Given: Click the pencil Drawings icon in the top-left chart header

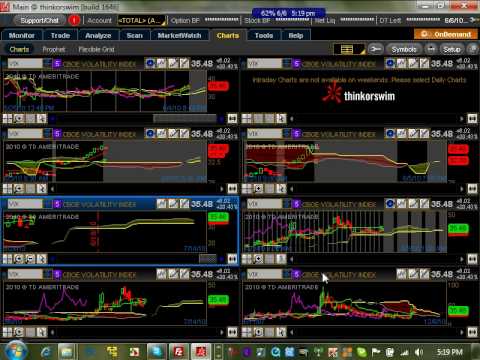Looking at the screenshot, I should (x=173, y=63).
